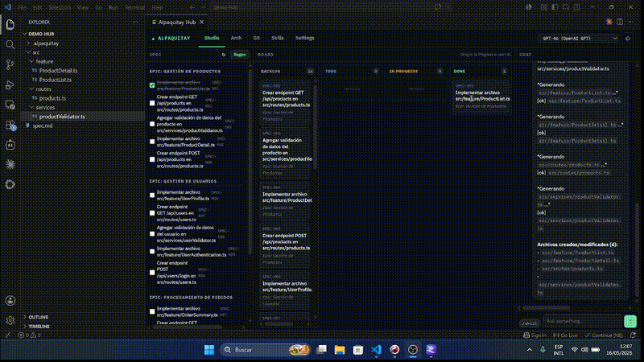This screenshot has height=362, width=644.
Task: Open the Remote Explorer view
Action: [10, 105]
